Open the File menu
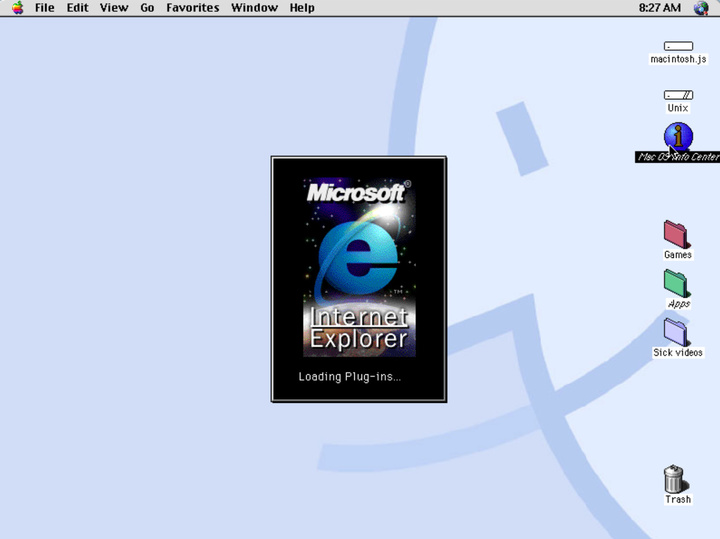 point(45,8)
